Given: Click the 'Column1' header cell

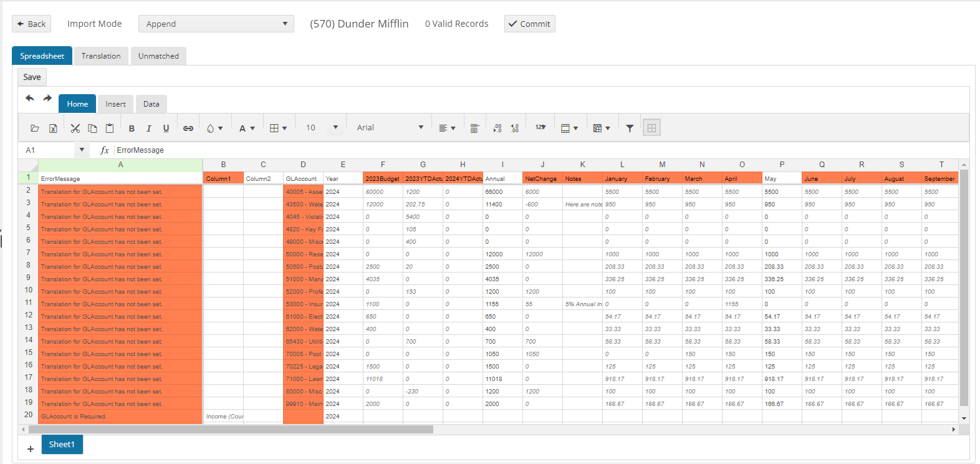Looking at the screenshot, I should (x=223, y=178).
